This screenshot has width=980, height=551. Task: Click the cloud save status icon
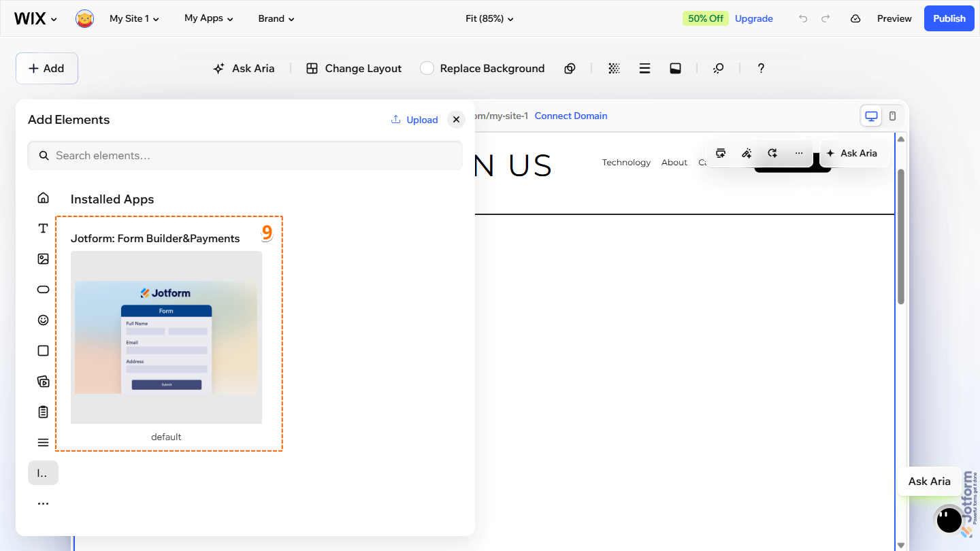coord(855,19)
